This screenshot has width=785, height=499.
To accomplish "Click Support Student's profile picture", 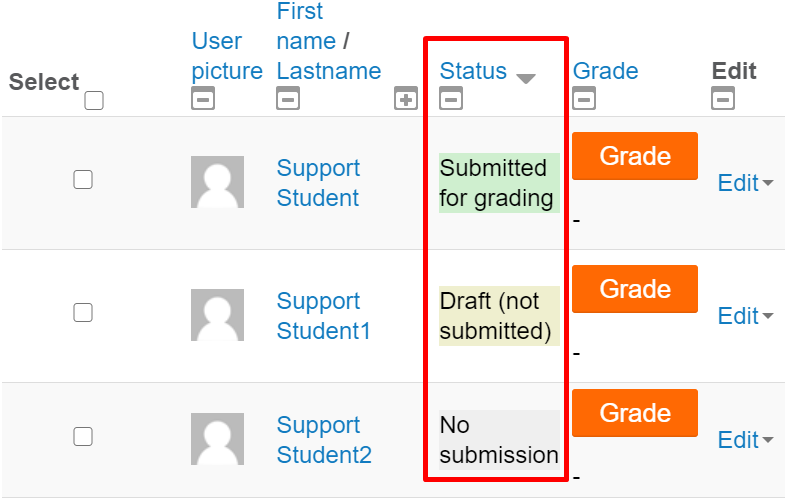I will click(x=217, y=182).
